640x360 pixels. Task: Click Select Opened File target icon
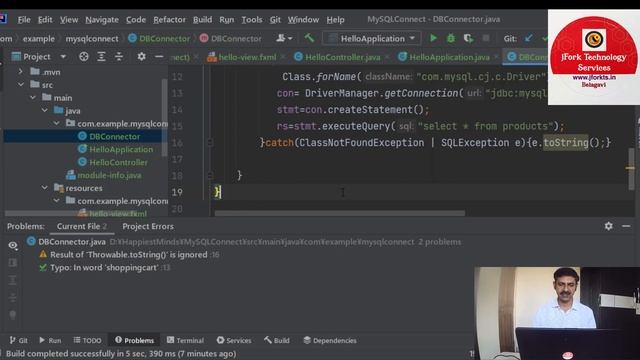pyautogui.click(x=84, y=57)
